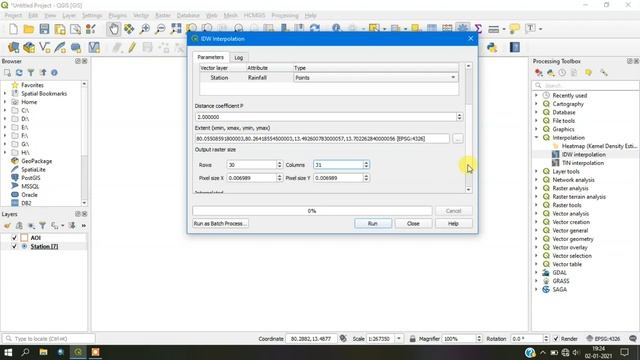Click Browser panel scrollbar down arrow
Image resolution: width=640 pixels, height=360 pixels.
point(84,203)
